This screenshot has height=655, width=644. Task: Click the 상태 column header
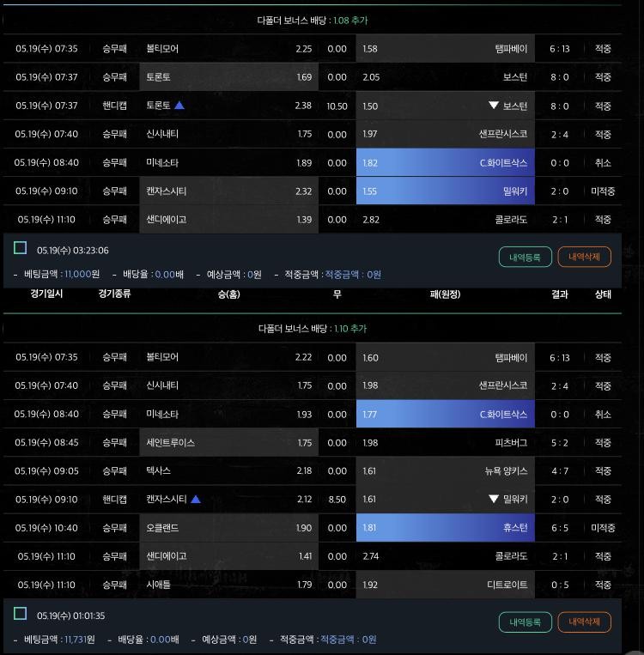tap(603, 294)
